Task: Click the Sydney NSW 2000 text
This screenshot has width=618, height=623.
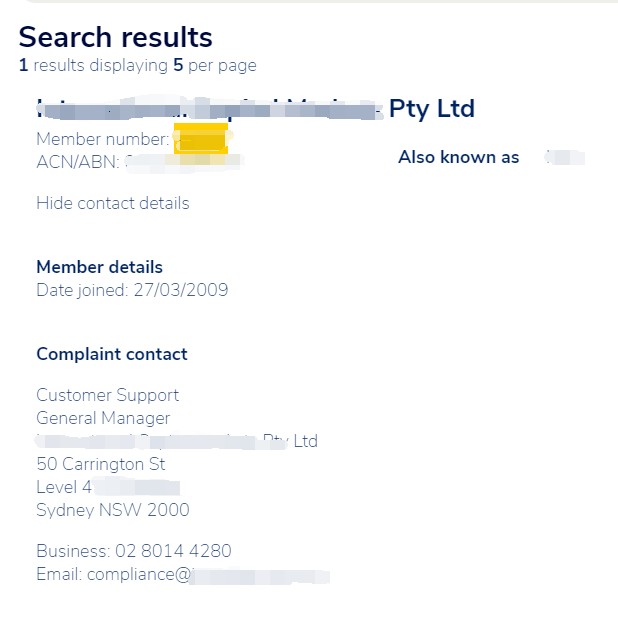Action: 112,510
